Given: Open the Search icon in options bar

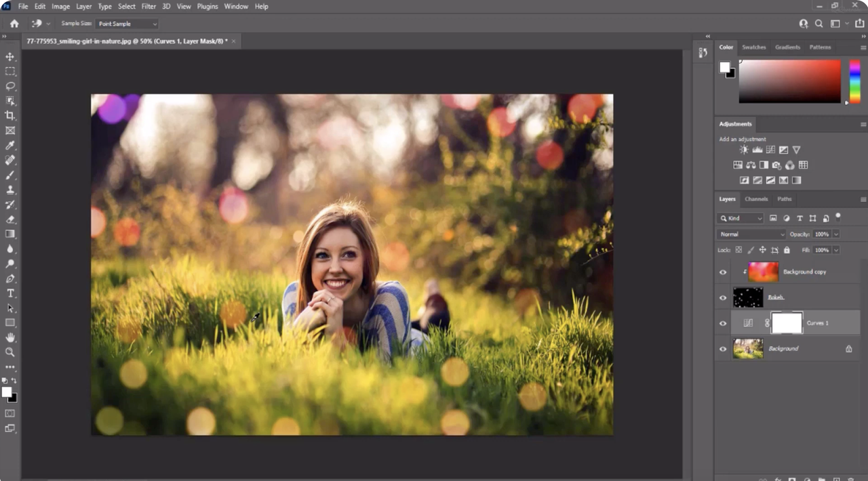Looking at the screenshot, I should pos(819,24).
